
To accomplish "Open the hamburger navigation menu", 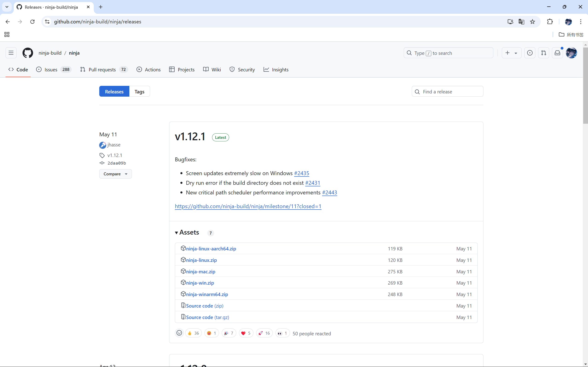I will (x=11, y=53).
